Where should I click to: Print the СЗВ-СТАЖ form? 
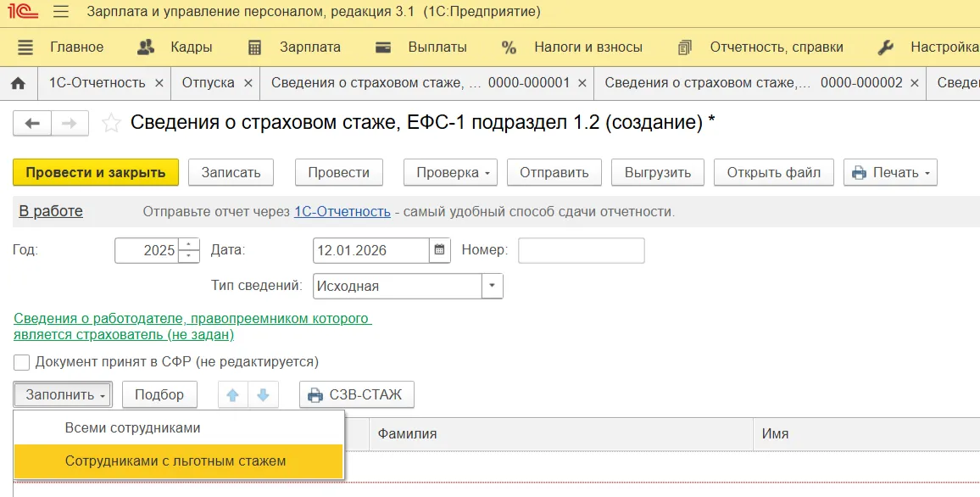(x=357, y=395)
